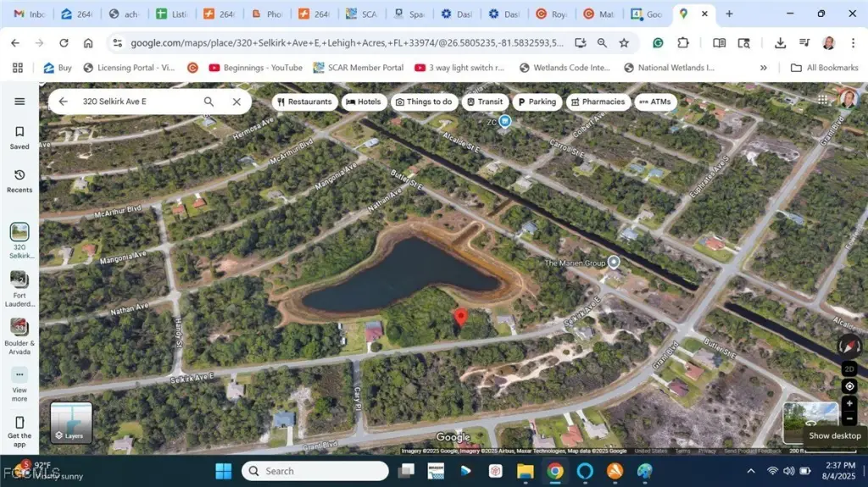The height and width of the screenshot is (487, 868).
Task: Open the Google apps grid
Action: 822,100
